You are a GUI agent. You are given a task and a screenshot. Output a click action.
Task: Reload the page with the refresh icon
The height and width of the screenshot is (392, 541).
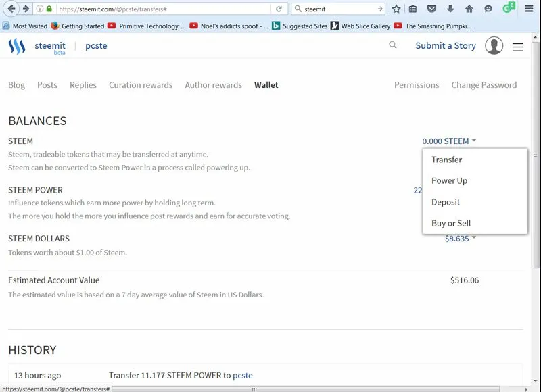279,9
